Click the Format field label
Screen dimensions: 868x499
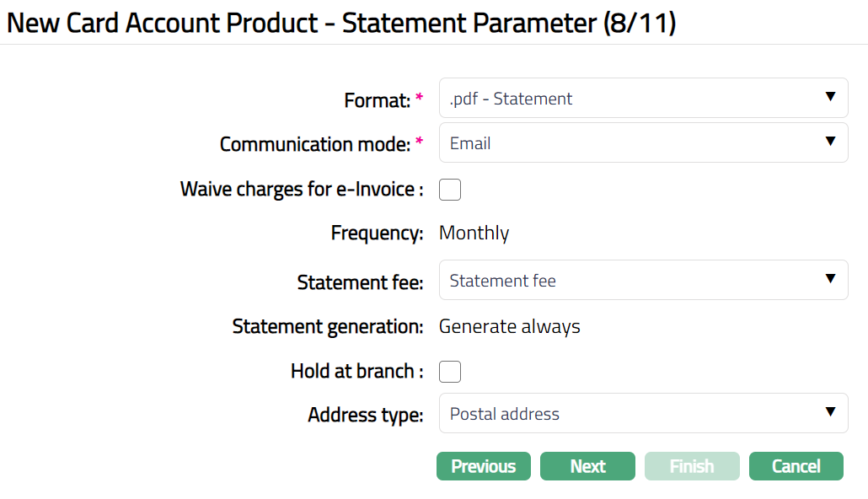click(377, 100)
